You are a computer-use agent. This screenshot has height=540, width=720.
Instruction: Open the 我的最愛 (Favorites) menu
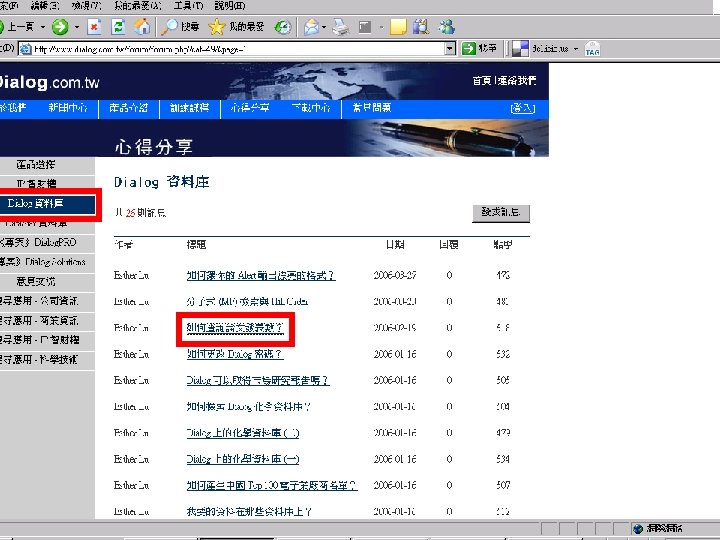pyautogui.click(x=138, y=6)
